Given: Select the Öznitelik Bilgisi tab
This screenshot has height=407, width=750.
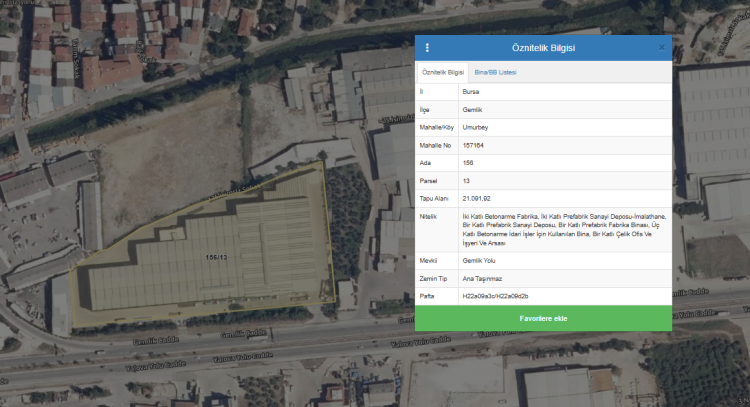Looking at the screenshot, I should pyautogui.click(x=443, y=73).
